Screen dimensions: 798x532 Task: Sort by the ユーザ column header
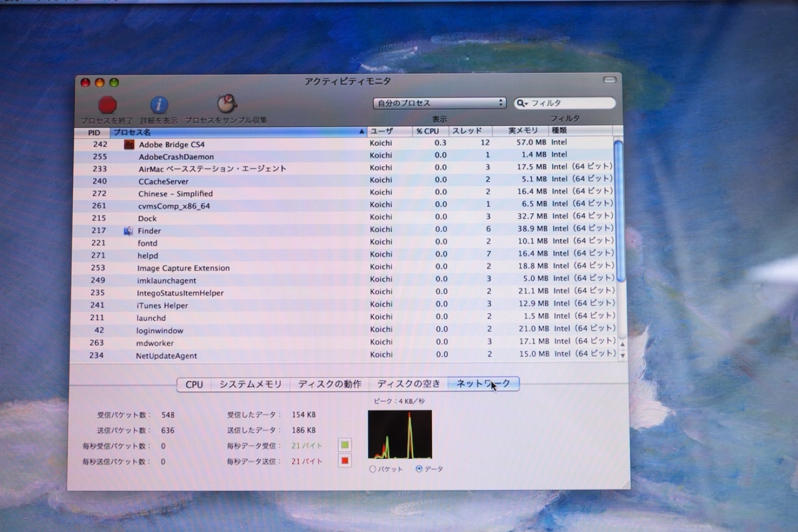[x=390, y=131]
